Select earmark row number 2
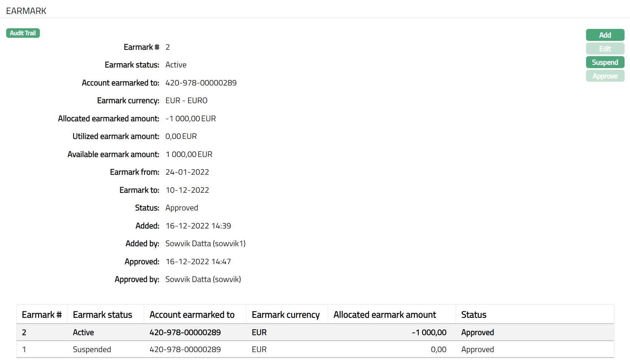Viewport: 630px width, 364px height. [24, 332]
